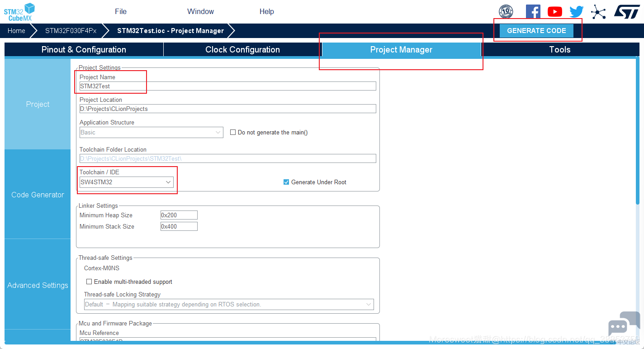Image resolution: width=644 pixels, height=349 pixels.
Task: Open the chat assistant bubble icon
Action: (624, 324)
